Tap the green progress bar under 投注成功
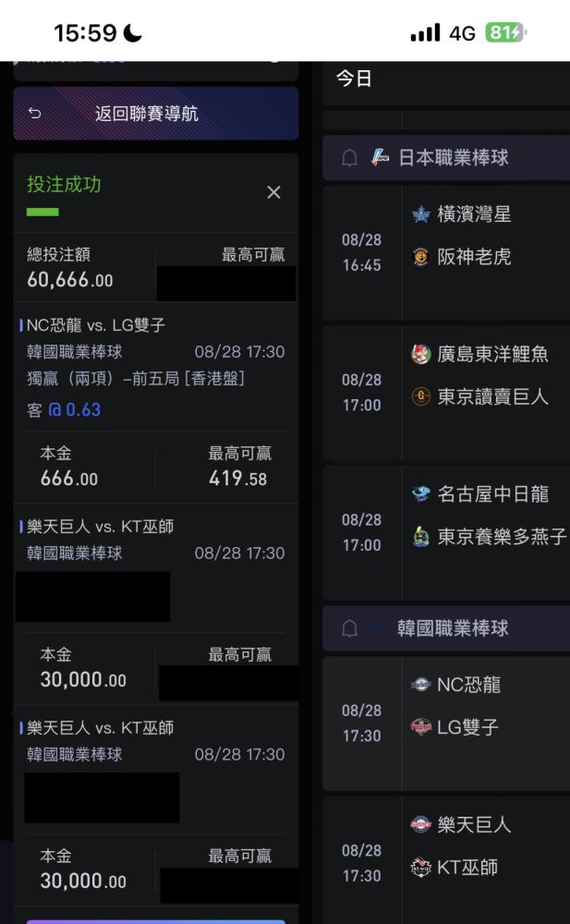Screen dimensions: 570x924 pyautogui.click(x=42, y=212)
